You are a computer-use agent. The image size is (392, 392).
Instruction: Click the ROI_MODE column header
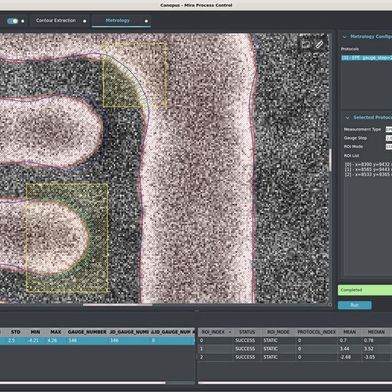278,332
